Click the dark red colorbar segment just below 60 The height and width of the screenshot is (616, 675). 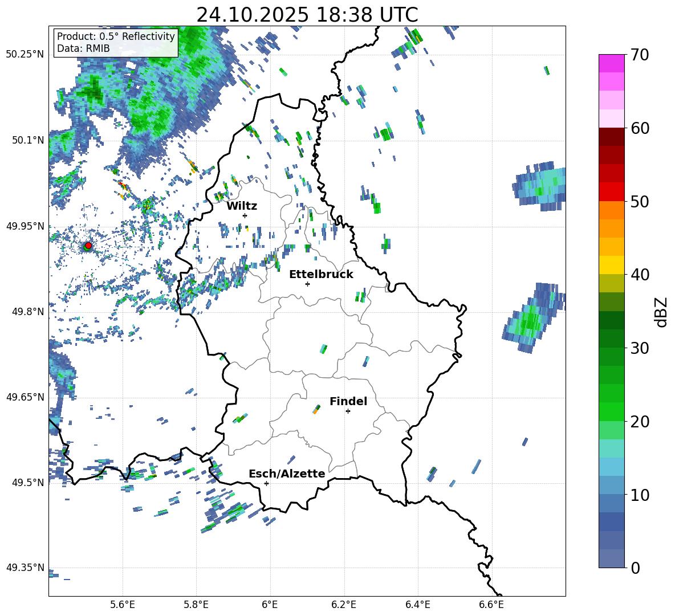(x=611, y=136)
